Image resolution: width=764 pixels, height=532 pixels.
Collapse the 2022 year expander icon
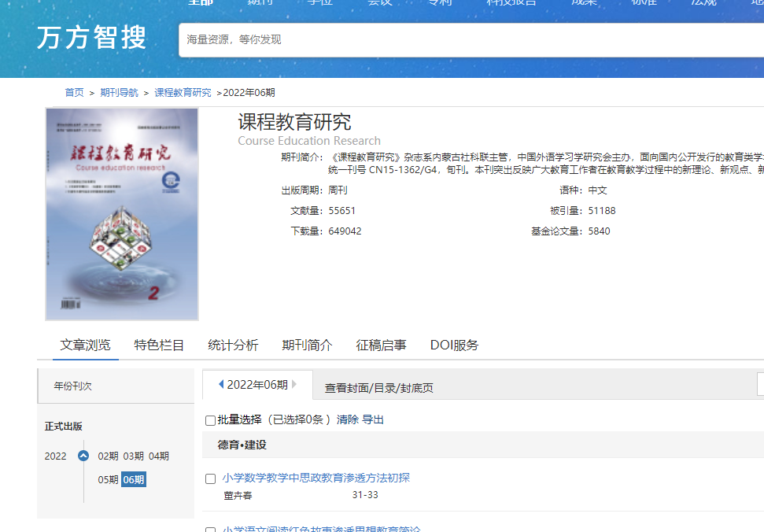83,456
